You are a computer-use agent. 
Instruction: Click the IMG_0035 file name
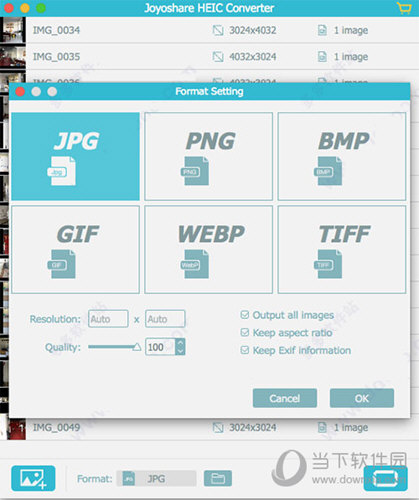click(56, 57)
